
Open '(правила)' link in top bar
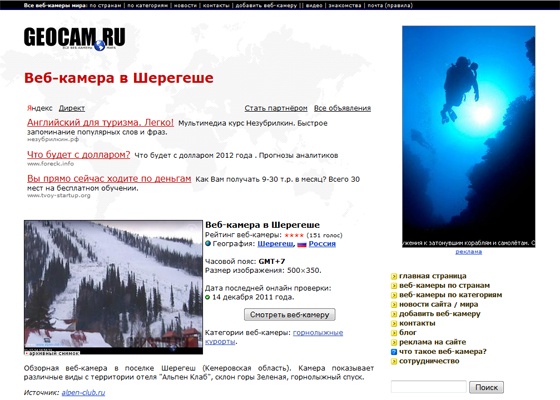[x=399, y=5]
